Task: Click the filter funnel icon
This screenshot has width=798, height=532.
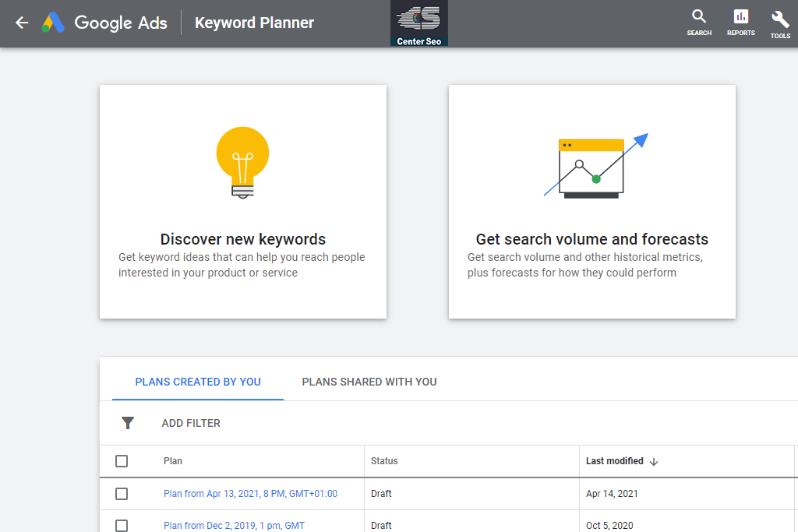Action: pyautogui.click(x=128, y=423)
